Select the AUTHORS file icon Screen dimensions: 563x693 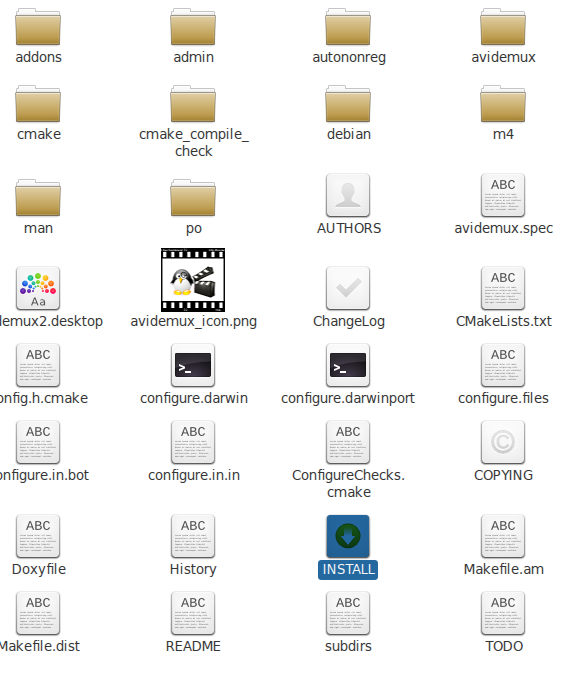(348, 195)
